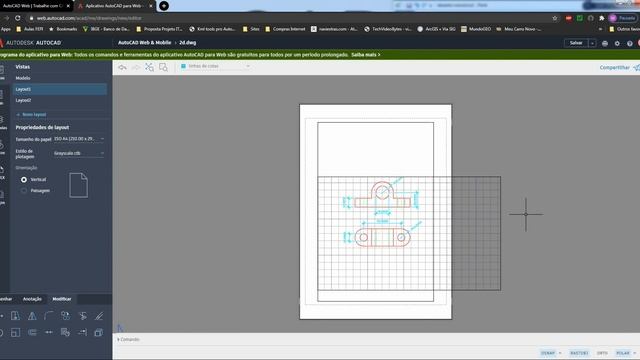Reload the browser page
The width and height of the screenshot is (640, 360).
[x=18, y=18]
